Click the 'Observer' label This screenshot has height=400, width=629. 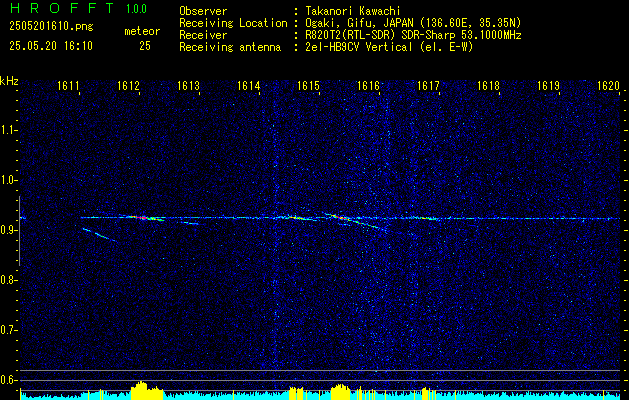[203, 11]
